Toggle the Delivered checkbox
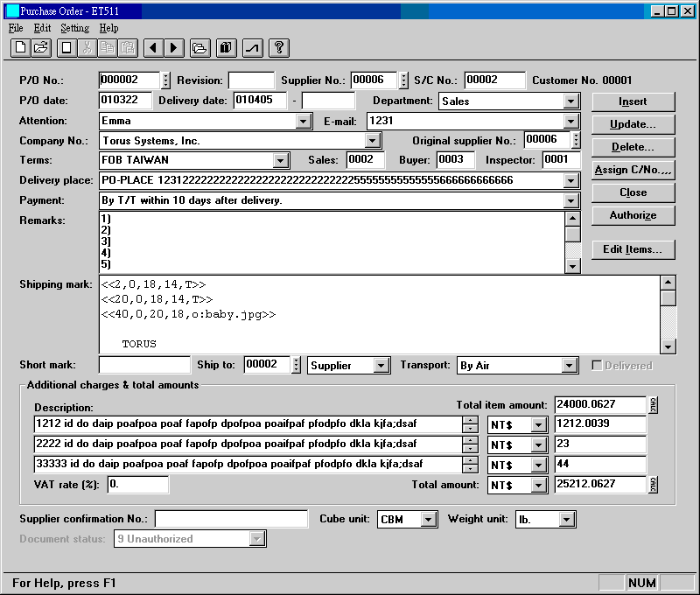Viewport: 700px width, 595px height. [597, 366]
